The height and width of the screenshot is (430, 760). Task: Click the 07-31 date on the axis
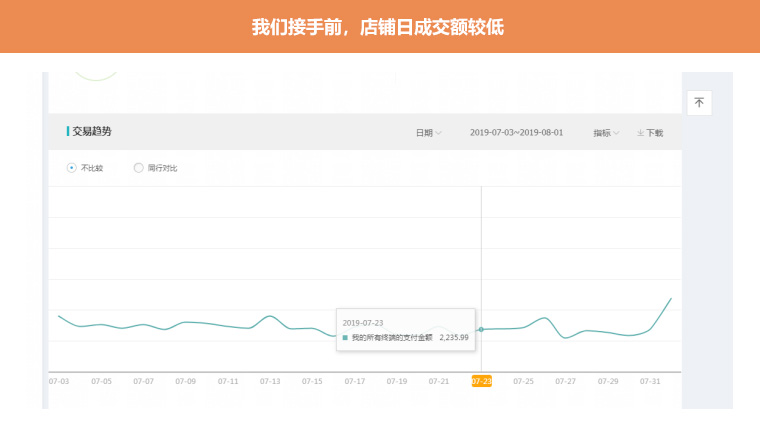click(650, 381)
